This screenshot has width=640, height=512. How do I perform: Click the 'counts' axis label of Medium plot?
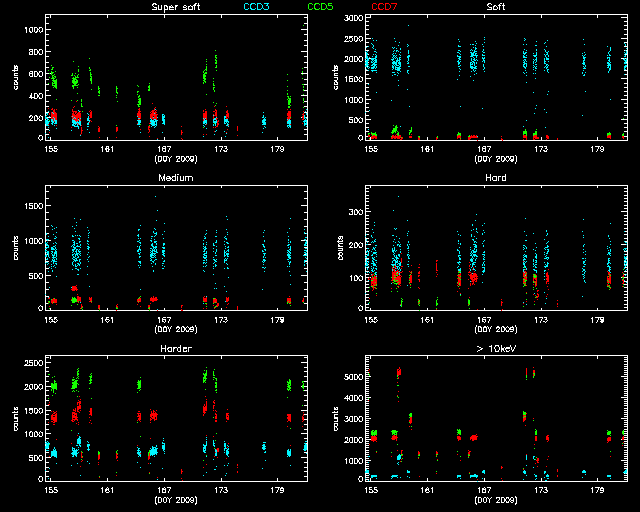(15, 248)
